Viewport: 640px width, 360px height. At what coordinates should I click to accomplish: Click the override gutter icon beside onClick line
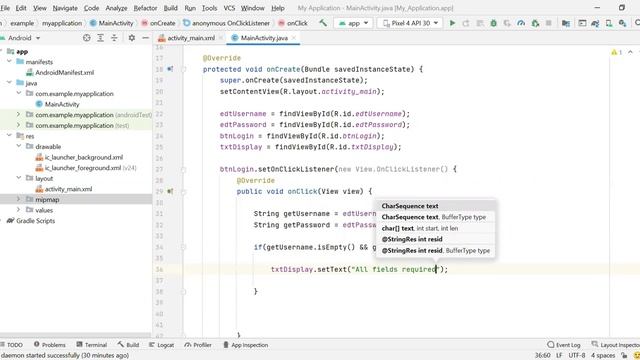coord(170,191)
